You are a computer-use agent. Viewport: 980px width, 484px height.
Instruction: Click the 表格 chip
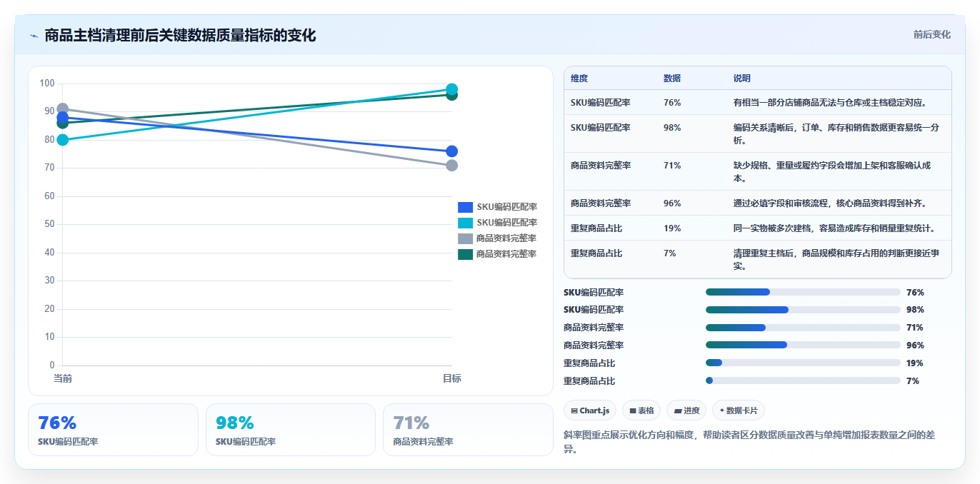tap(641, 410)
